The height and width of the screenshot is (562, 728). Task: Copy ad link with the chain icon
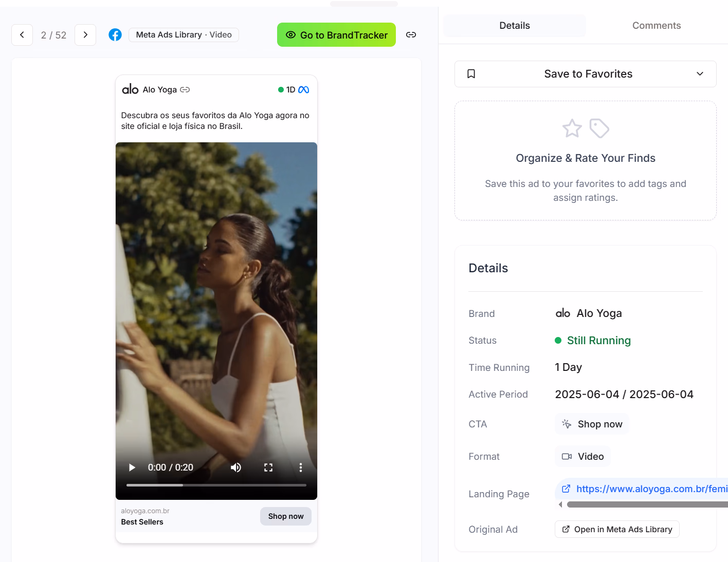pyautogui.click(x=411, y=35)
